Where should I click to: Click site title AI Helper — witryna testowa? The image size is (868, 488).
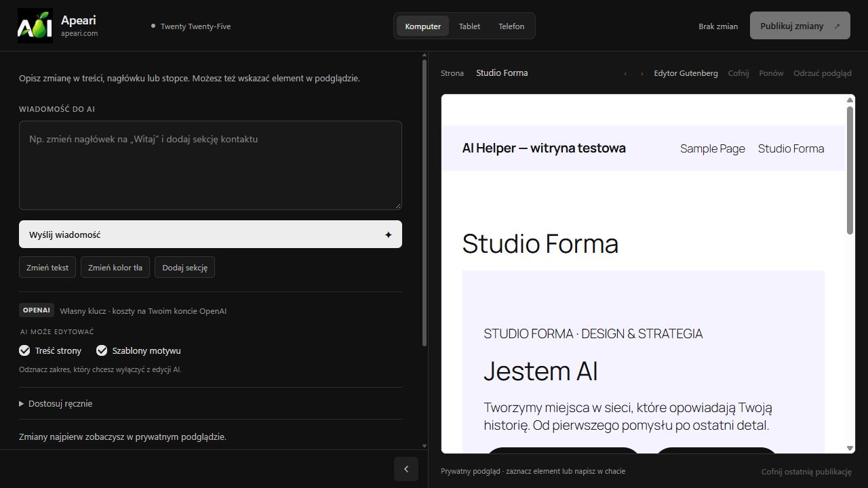click(x=544, y=148)
